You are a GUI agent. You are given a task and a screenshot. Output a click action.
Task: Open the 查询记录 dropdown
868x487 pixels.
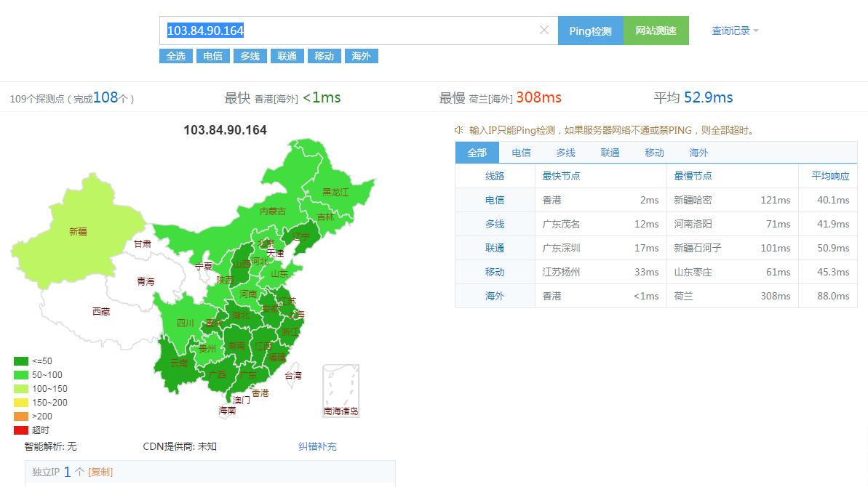(x=732, y=30)
